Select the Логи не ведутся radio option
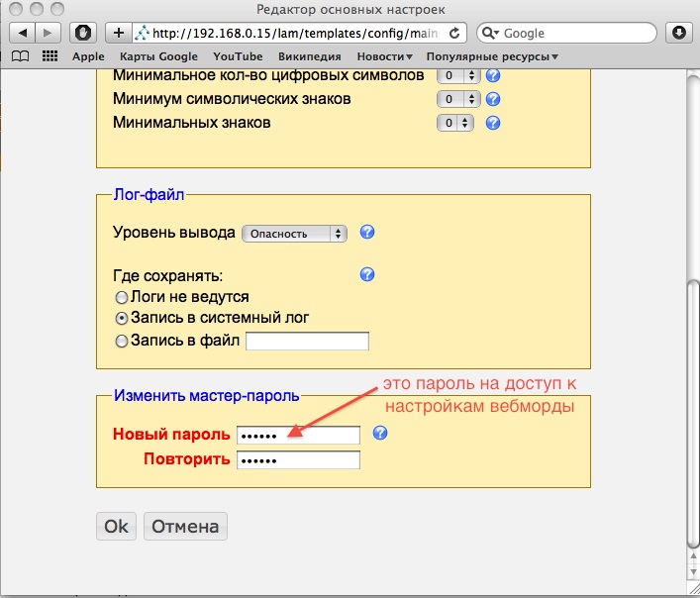The image size is (700, 598). [x=122, y=297]
